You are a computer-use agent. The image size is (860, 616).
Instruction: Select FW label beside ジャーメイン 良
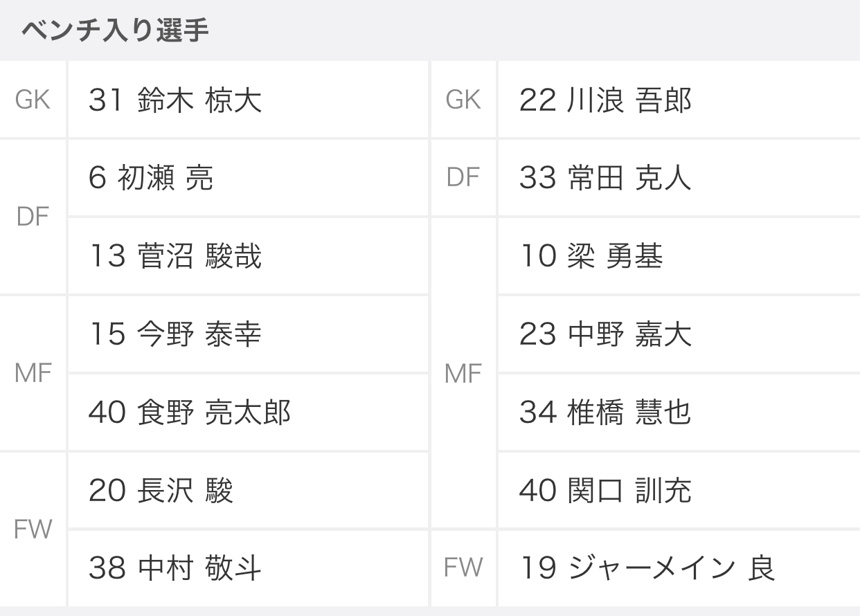[463, 568]
